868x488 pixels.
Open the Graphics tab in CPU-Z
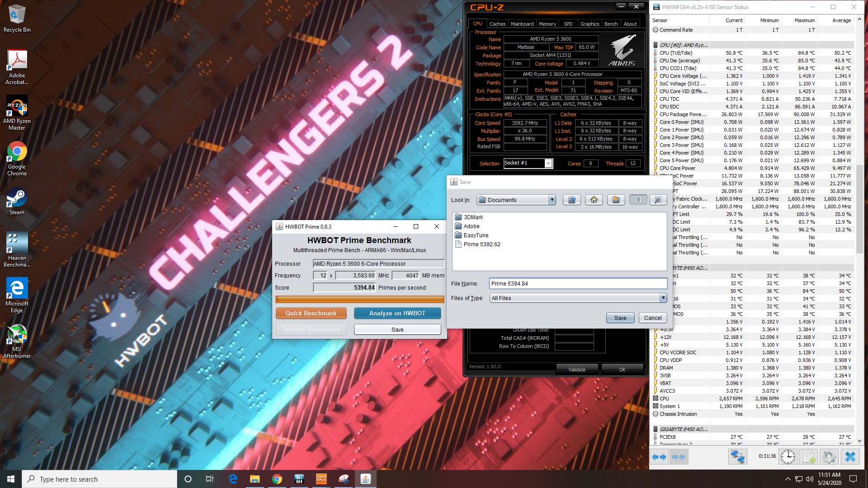[x=590, y=24]
